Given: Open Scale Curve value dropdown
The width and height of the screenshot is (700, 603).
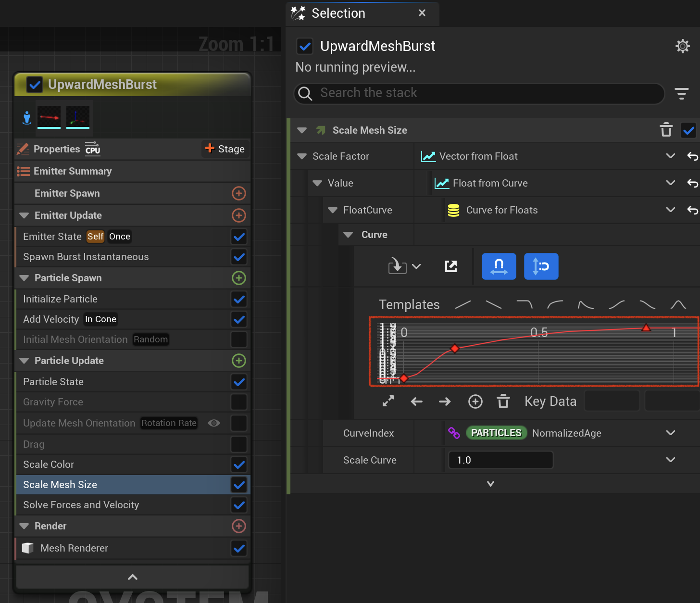Looking at the screenshot, I should pyautogui.click(x=670, y=460).
